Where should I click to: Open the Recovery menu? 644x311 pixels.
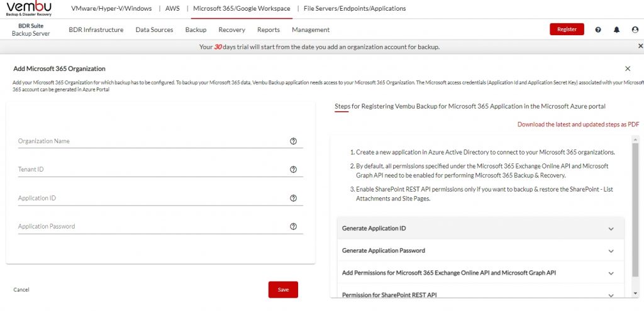[231, 30]
